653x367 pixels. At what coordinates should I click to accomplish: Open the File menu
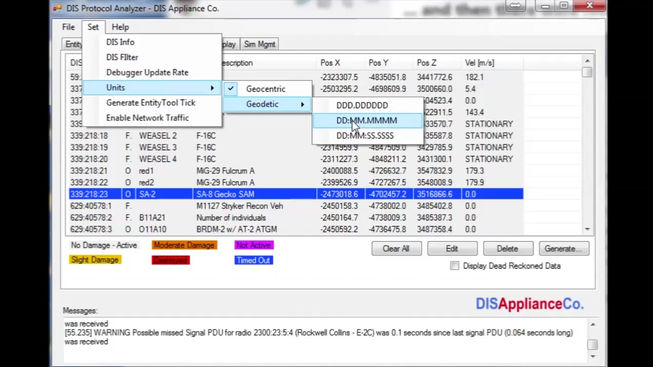[68, 27]
